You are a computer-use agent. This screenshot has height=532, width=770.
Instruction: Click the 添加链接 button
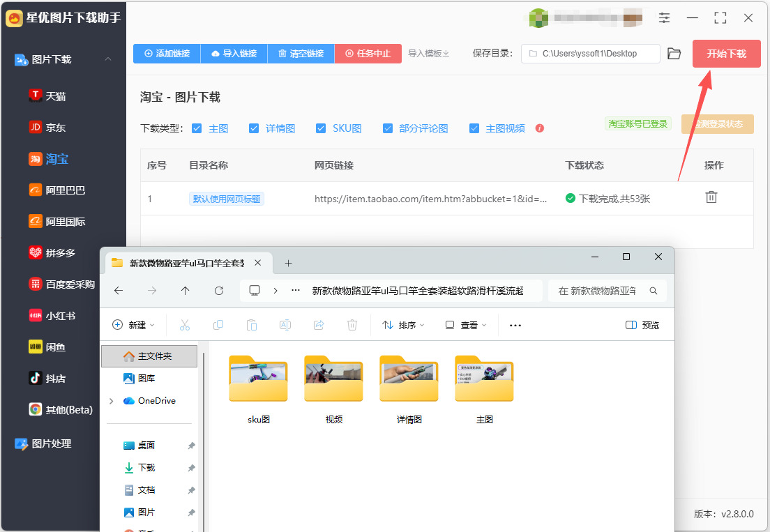(x=167, y=54)
